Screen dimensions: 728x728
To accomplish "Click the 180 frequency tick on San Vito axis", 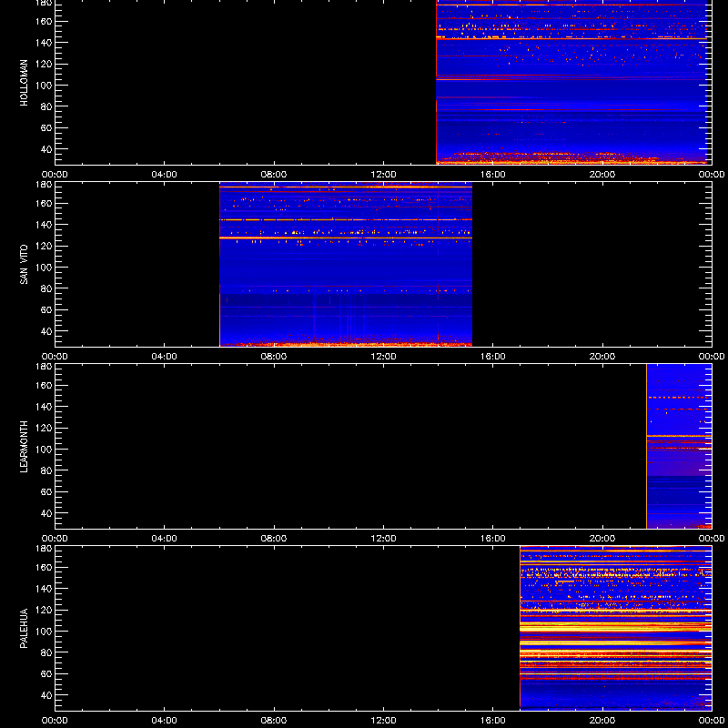I will click(x=45, y=185).
